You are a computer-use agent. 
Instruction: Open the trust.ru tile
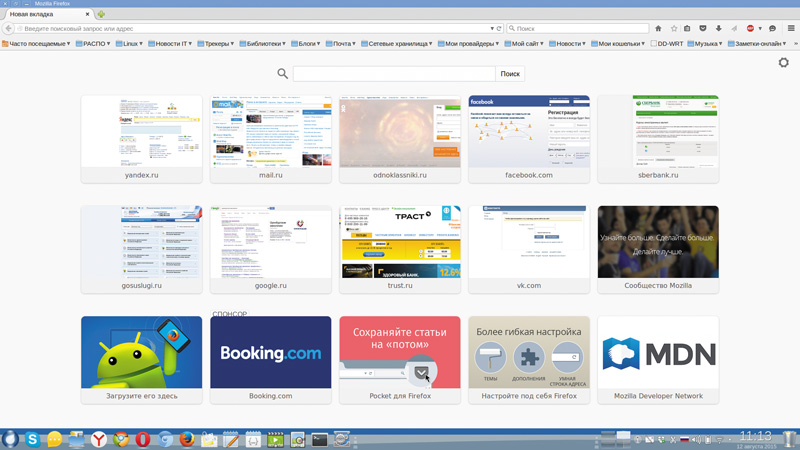(399, 249)
